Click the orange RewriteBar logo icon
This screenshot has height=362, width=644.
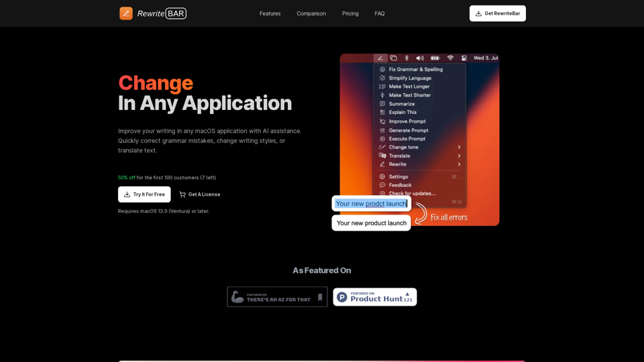(125, 13)
